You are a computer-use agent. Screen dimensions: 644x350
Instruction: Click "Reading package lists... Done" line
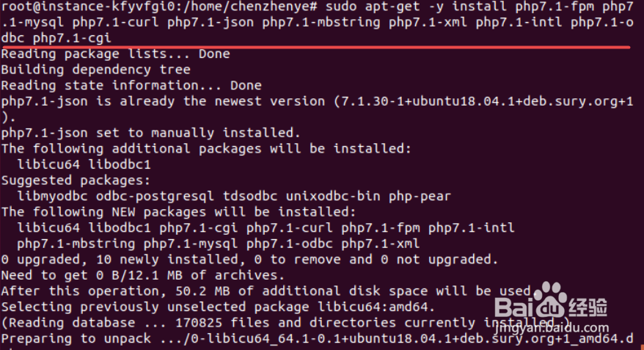coord(115,54)
